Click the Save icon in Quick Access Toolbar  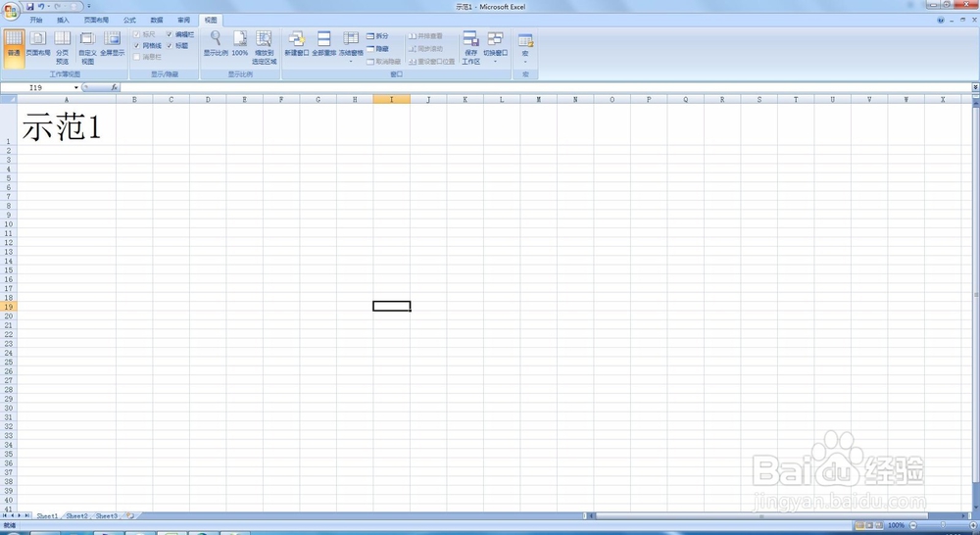(x=30, y=6)
